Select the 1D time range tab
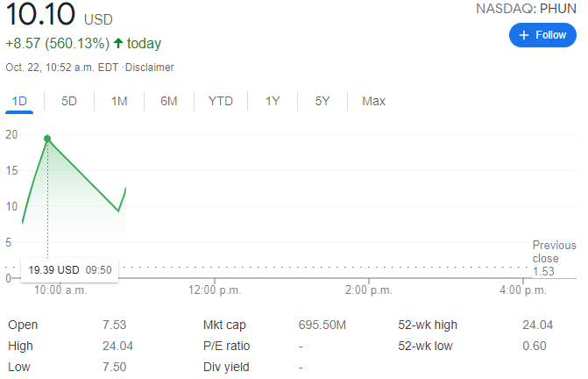This screenshot has height=379, width=588. tap(19, 101)
